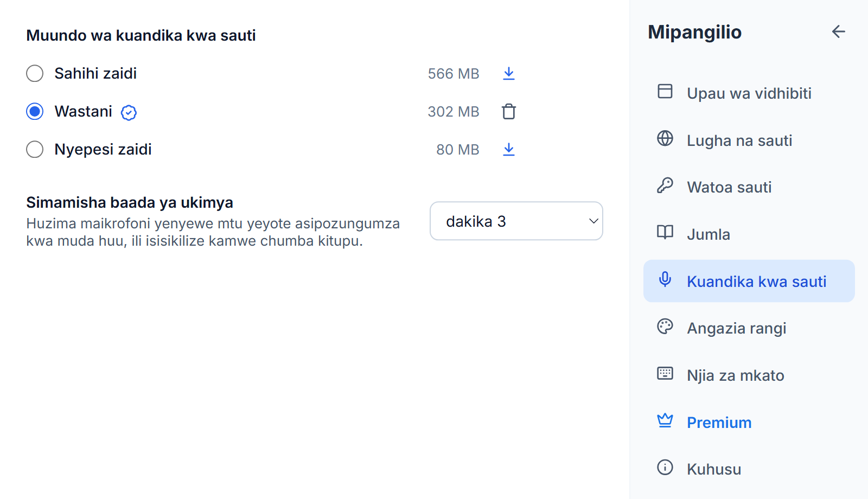868x499 pixels.
Task: Open Watoa sauti settings section
Action: point(749,187)
